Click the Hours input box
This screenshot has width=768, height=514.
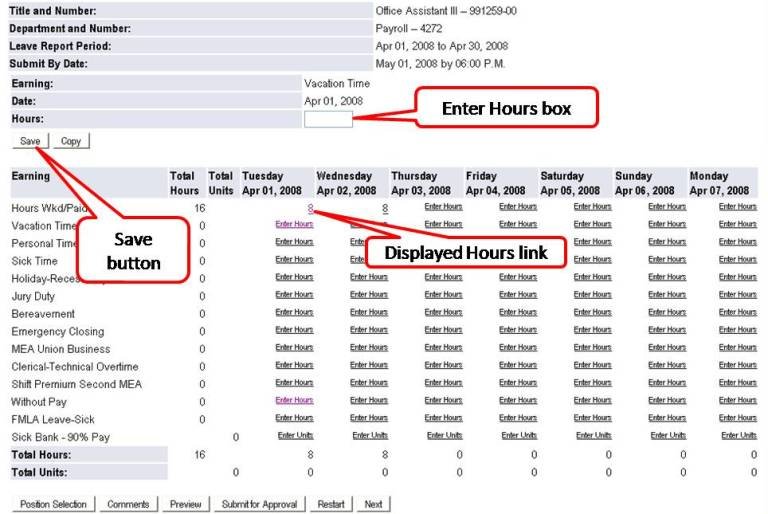click(x=328, y=119)
